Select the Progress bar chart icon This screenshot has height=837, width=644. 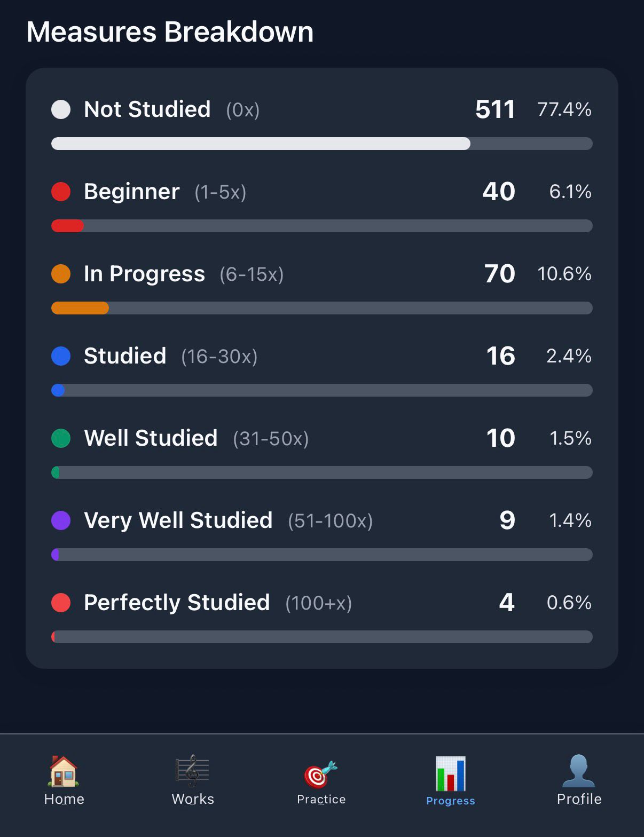click(x=451, y=773)
